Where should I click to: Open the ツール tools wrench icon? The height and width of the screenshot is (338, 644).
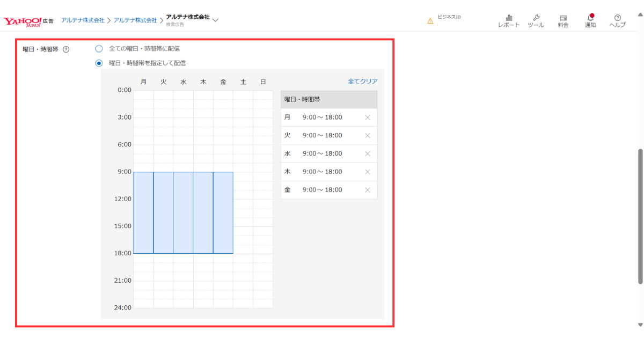click(x=536, y=21)
